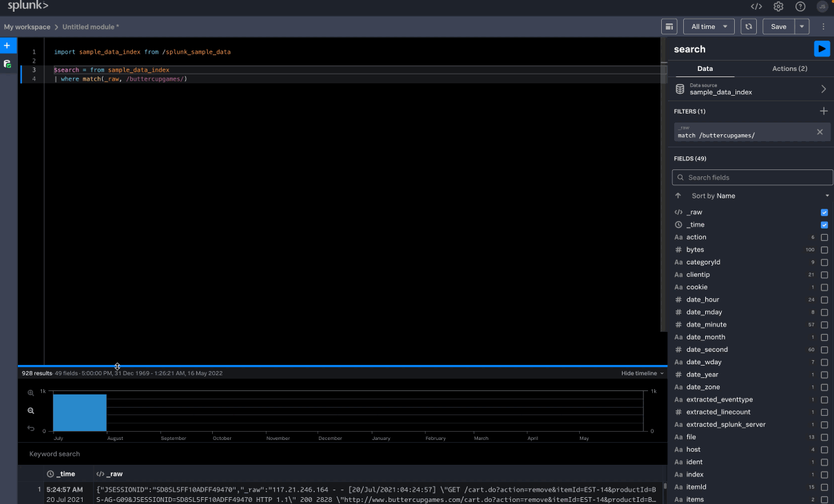This screenshot has height=504, width=834.
Task: Uncheck the _raw field checkbox
Action: (x=824, y=213)
